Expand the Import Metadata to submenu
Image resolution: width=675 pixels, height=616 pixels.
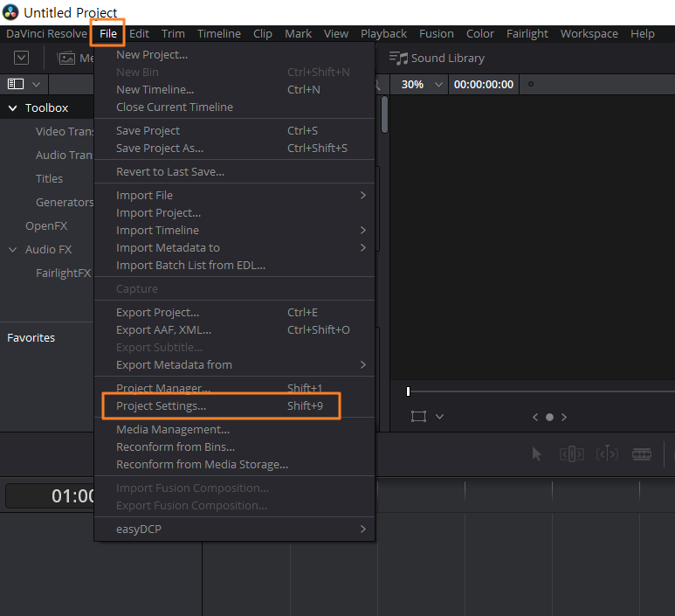click(234, 247)
